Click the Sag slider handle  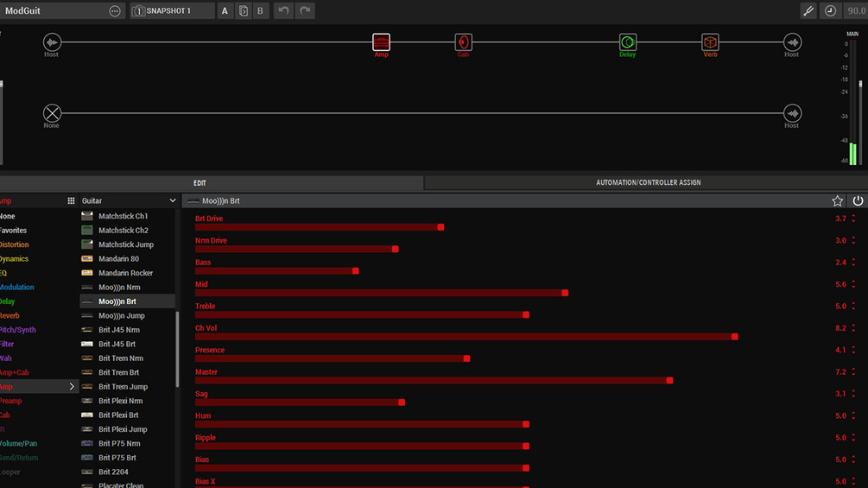click(x=402, y=402)
